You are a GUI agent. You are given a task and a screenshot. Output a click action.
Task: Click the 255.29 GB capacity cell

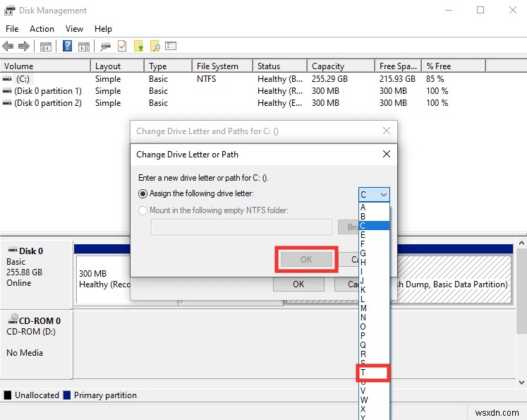(329, 79)
